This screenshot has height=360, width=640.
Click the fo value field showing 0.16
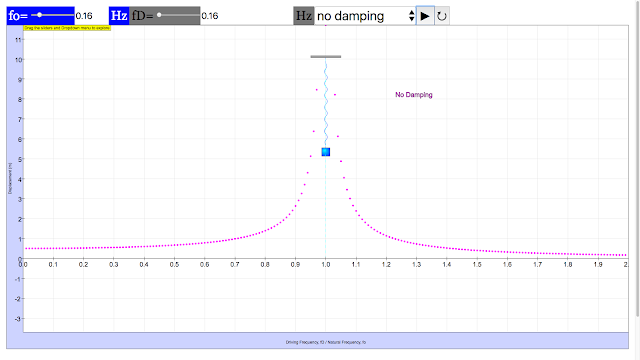84,16
